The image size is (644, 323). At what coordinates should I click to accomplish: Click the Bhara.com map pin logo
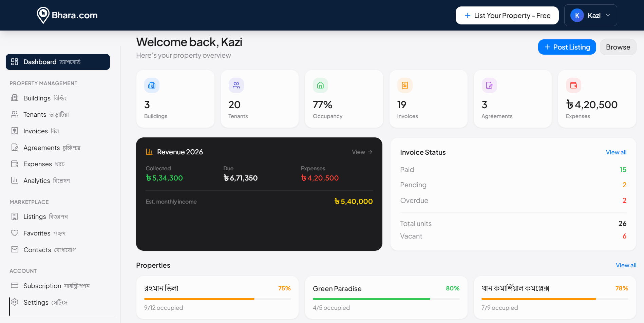click(x=43, y=15)
